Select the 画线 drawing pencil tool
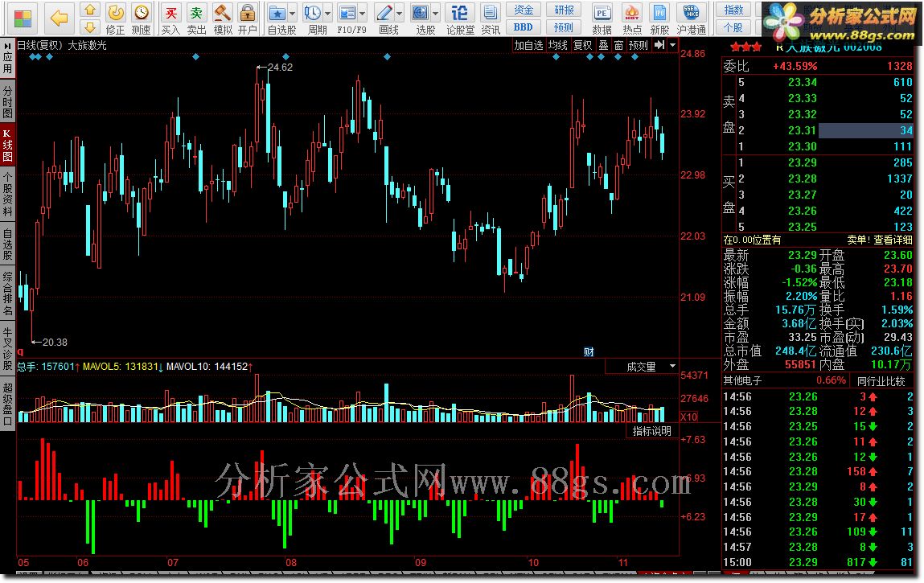The image size is (924, 583). tap(384, 13)
